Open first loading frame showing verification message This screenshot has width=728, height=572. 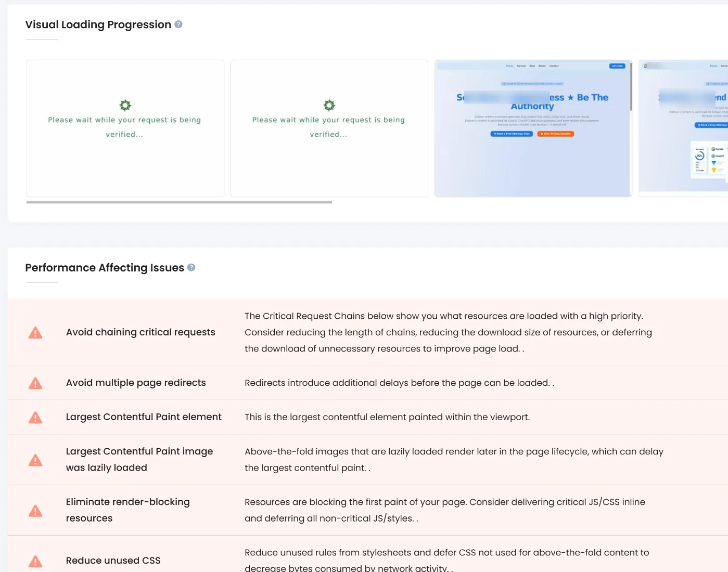click(125, 128)
